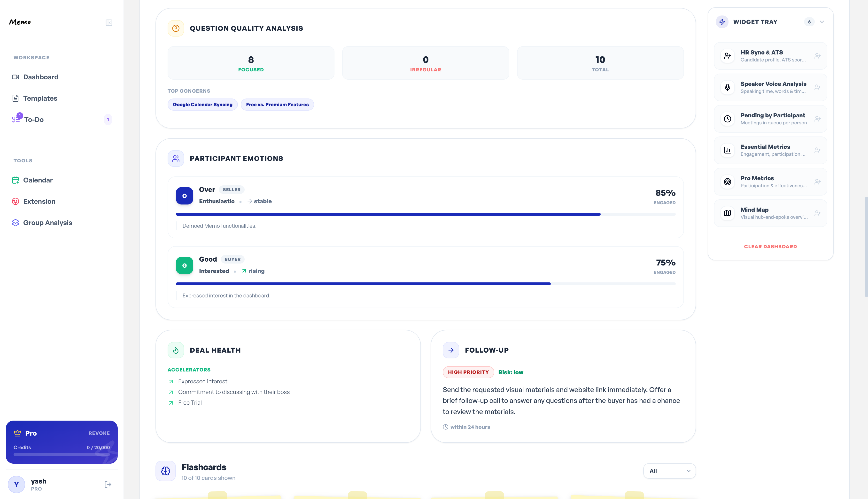This screenshot has height=499, width=868.
Task: Click the Widget Tray lightning icon
Action: coord(722,22)
